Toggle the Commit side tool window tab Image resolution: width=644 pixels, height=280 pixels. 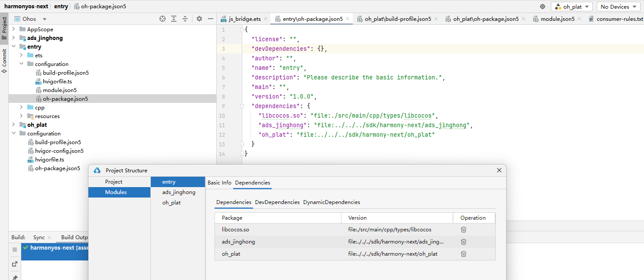click(4, 60)
